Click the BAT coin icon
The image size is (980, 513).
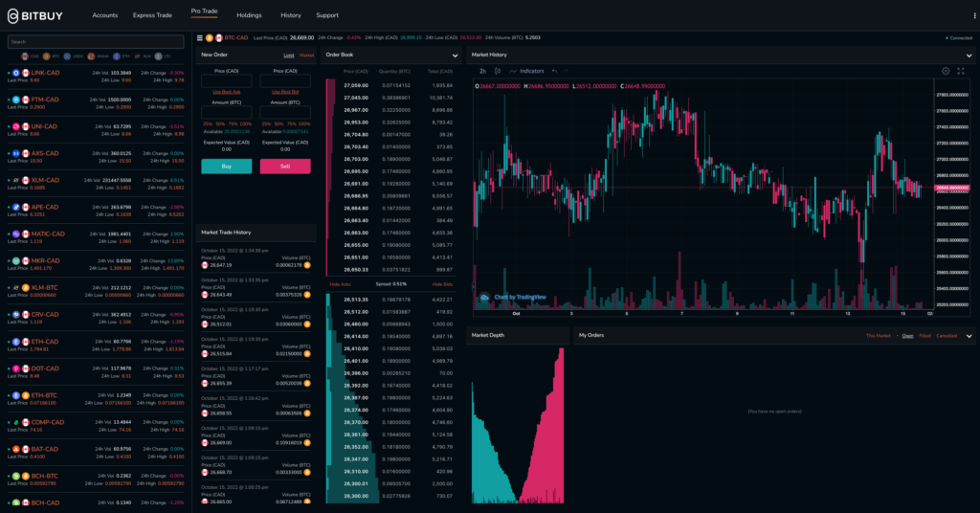(x=16, y=449)
